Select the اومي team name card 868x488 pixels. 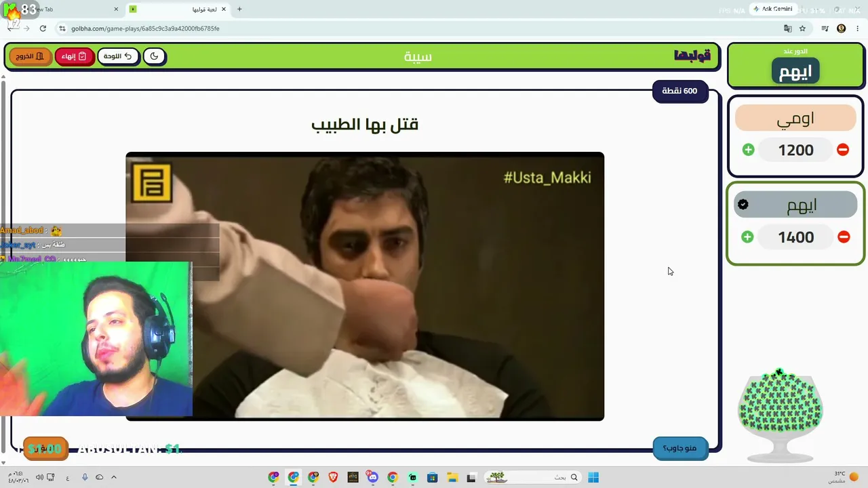point(795,118)
